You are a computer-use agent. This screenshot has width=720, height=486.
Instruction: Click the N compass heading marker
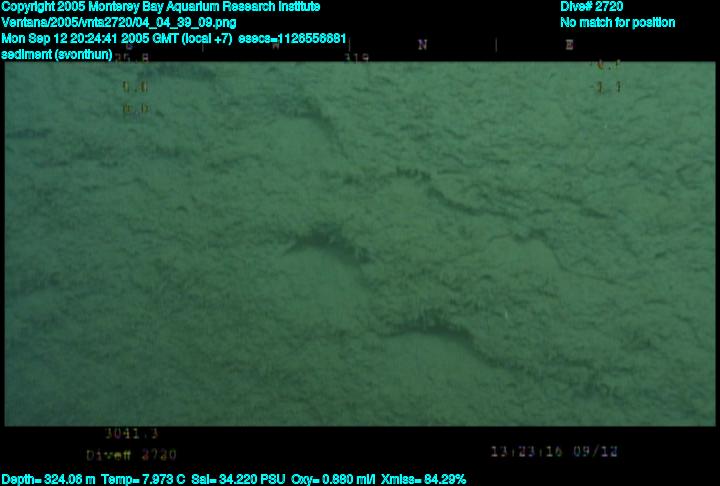(422, 45)
